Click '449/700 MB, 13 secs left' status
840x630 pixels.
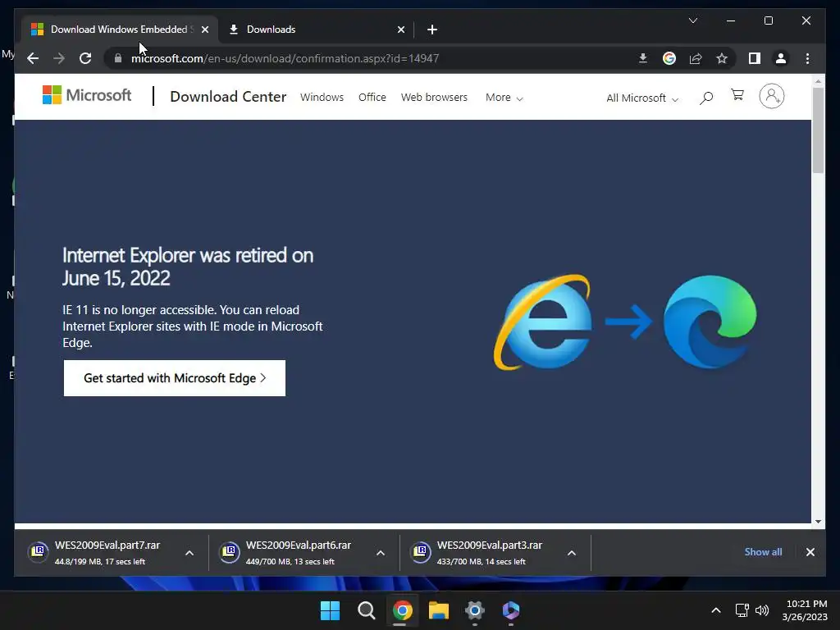290,562
